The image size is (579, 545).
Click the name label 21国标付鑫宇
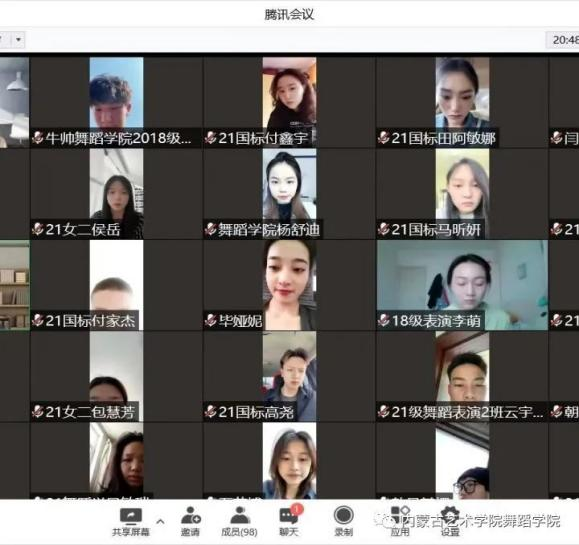(263, 138)
